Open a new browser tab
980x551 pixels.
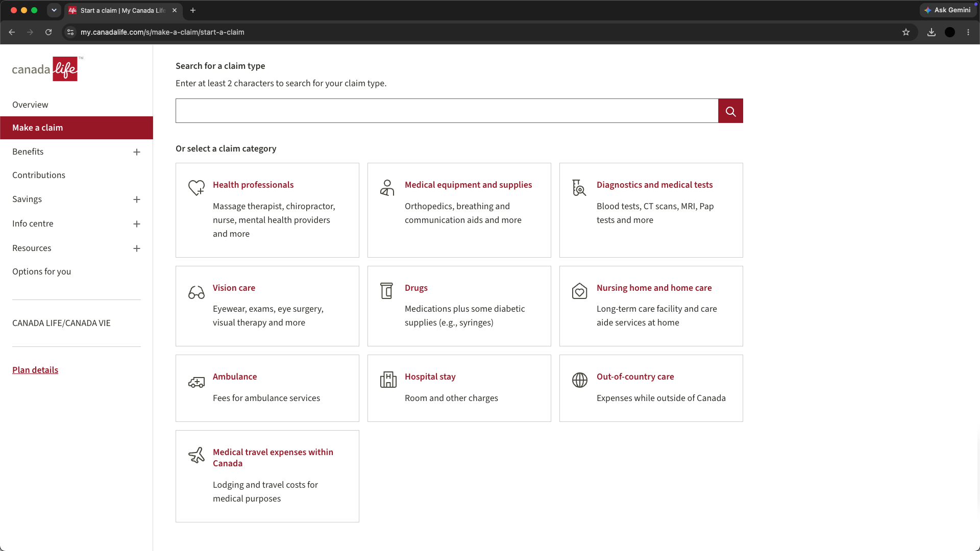[193, 10]
